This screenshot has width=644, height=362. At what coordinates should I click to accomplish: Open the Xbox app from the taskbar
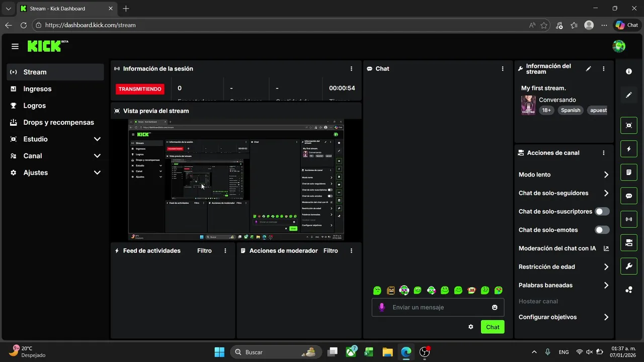[x=351, y=352]
